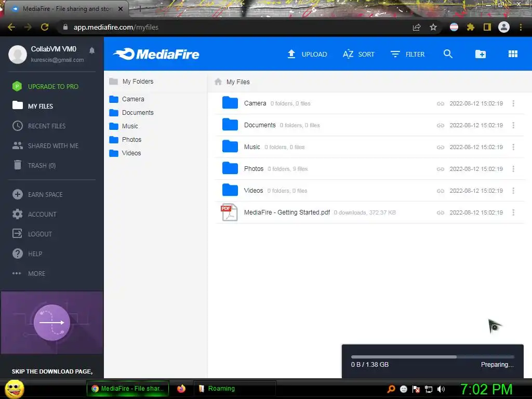532x399 pixels.
Task: Select Documents in My Folders tree
Action: tap(131, 113)
